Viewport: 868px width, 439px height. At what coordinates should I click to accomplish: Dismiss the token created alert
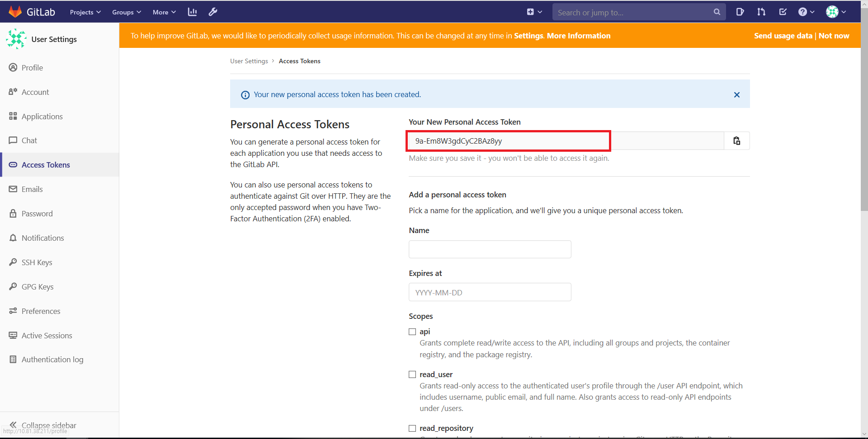(737, 95)
